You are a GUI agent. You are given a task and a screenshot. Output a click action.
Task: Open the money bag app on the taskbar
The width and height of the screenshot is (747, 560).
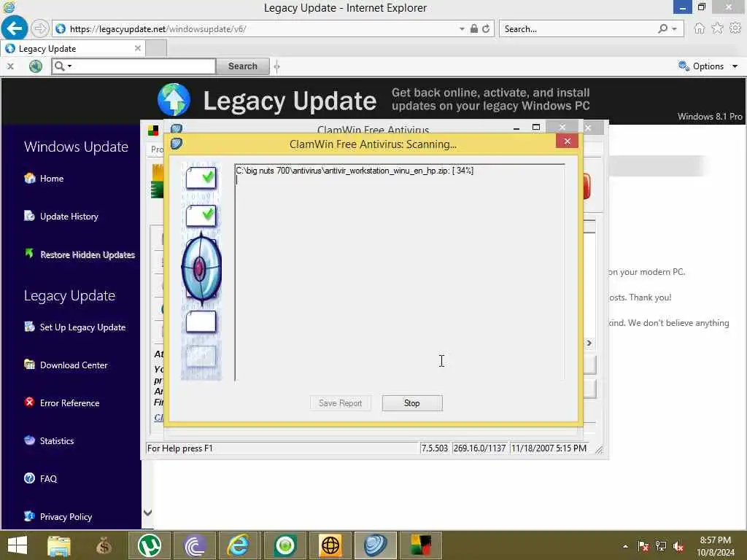click(104, 545)
